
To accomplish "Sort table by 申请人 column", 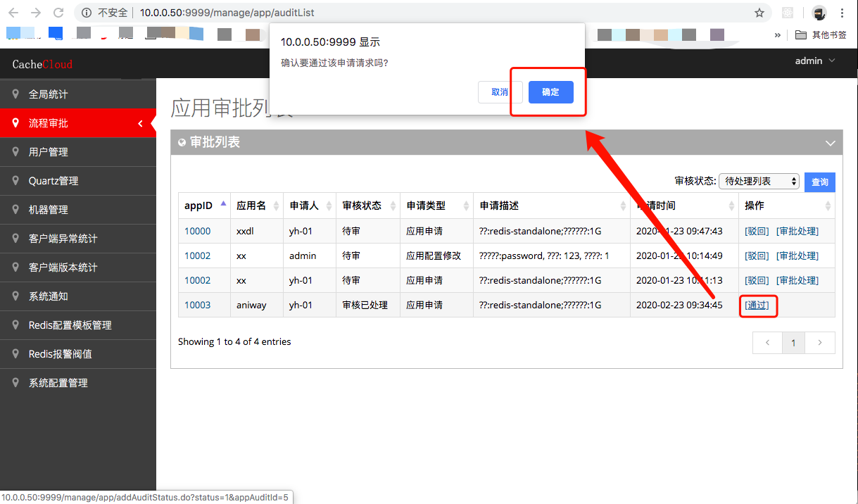I will pyautogui.click(x=309, y=206).
